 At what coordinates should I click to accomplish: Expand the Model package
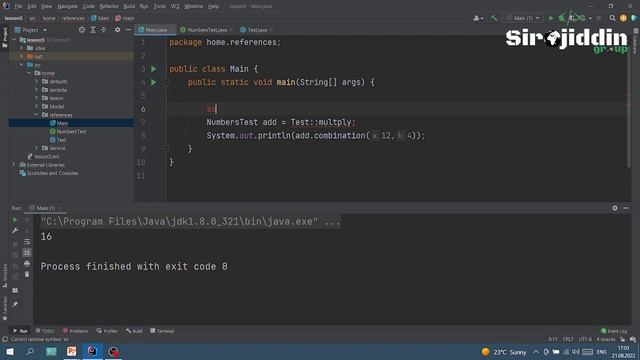tap(36, 107)
